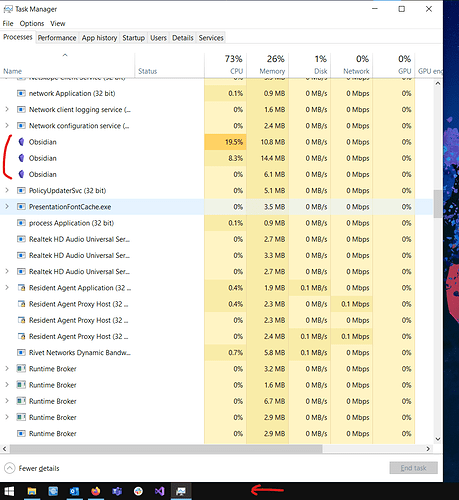Image resolution: width=459 pixels, height=500 pixels.
Task: Expand the Runtime Broker using 6.7 MB
Action: 7,401
